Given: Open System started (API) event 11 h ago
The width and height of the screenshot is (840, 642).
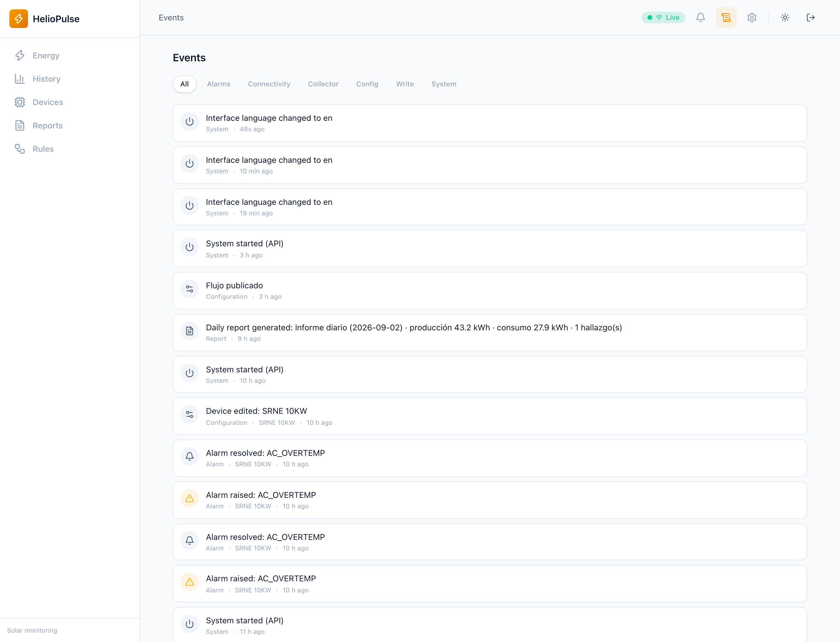Looking at the screenshot, I should click(x=490, y=625).
